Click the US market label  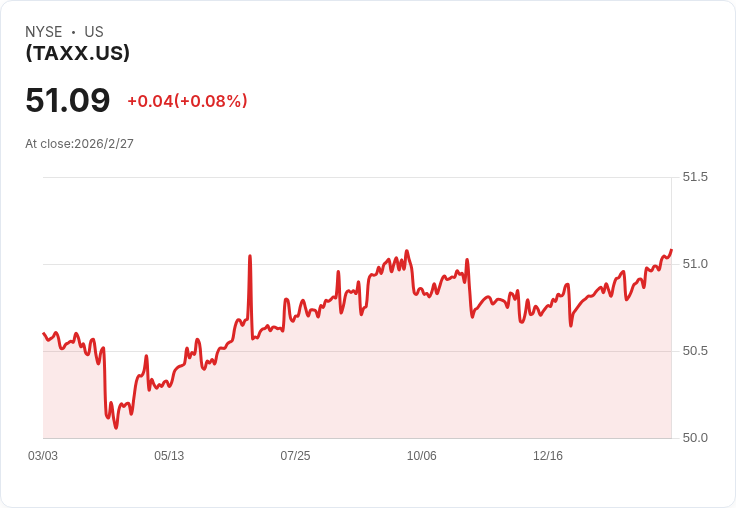(94, 32)
